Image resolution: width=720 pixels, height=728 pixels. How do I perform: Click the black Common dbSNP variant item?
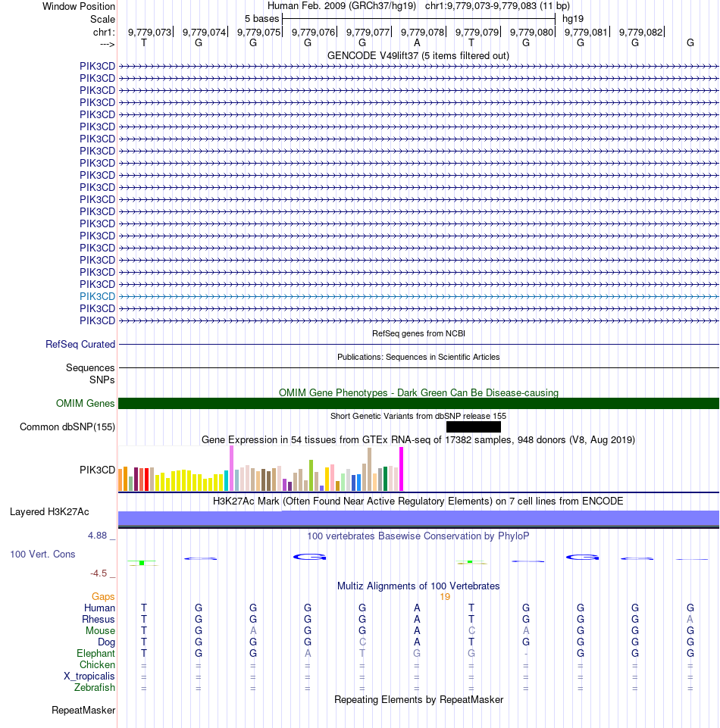(474, 426)
